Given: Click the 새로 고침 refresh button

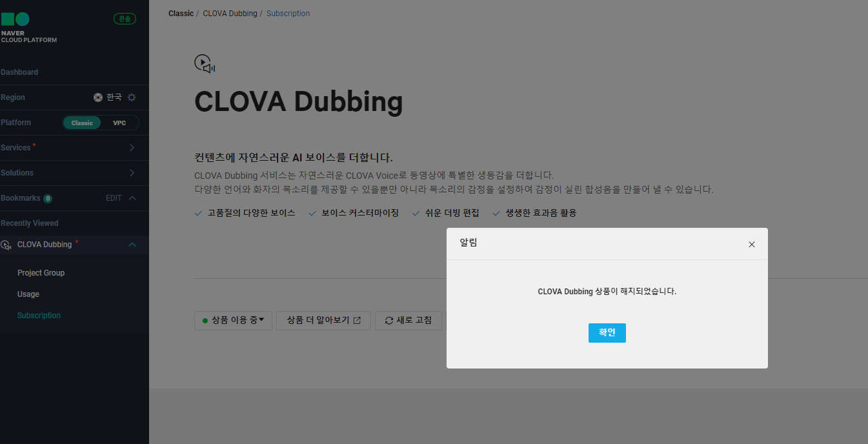Looking at the screenshot, I should coord(409,320).
